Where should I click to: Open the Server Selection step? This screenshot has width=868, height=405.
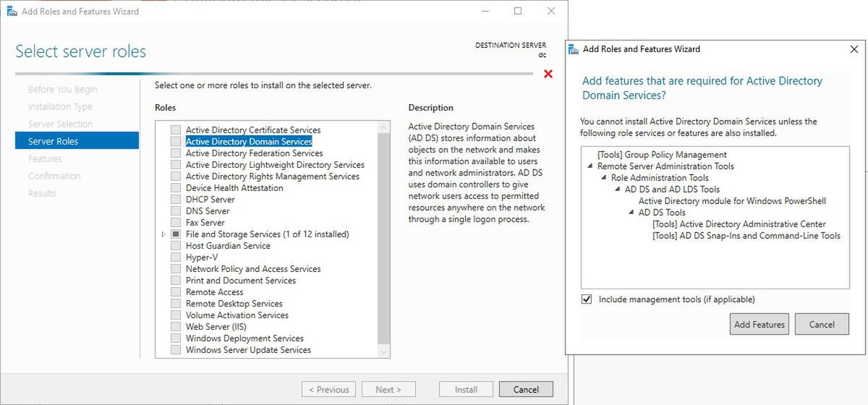[x=60, y=124]
